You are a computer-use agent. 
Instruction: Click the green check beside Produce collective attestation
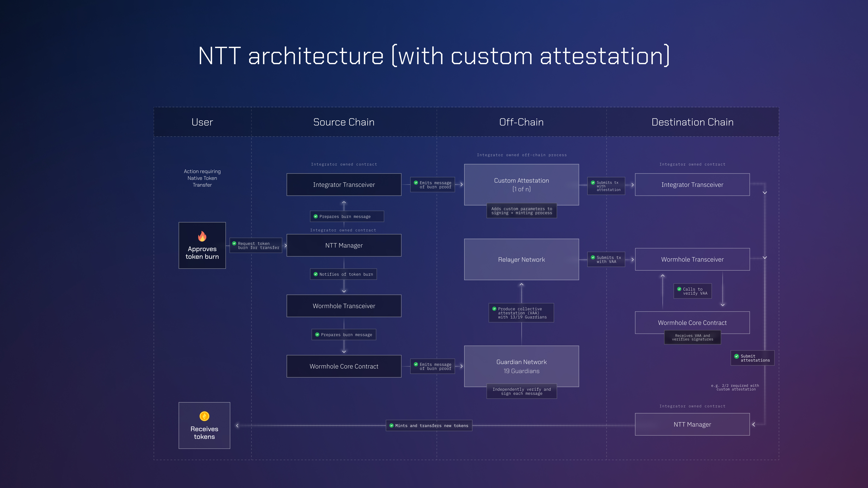tap(494, 308)
